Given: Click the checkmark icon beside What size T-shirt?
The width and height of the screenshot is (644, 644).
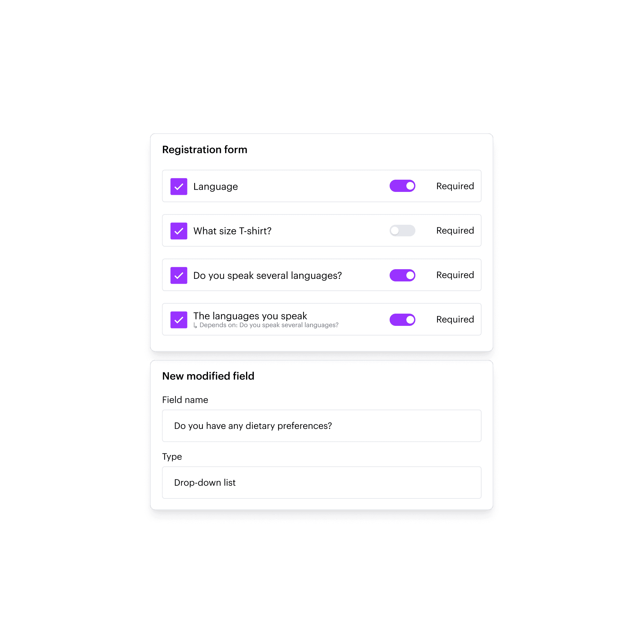Looking at the screenshot, I should point(179,231).
